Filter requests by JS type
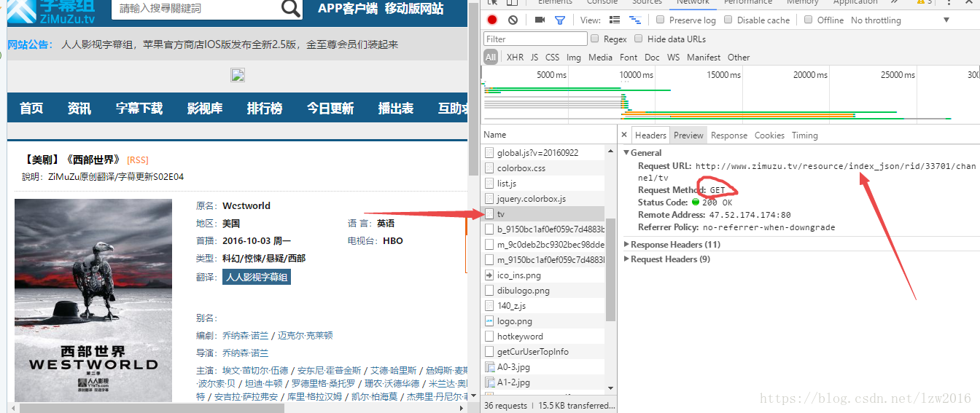Screen dimensions: 980x413 pos(534,57)
